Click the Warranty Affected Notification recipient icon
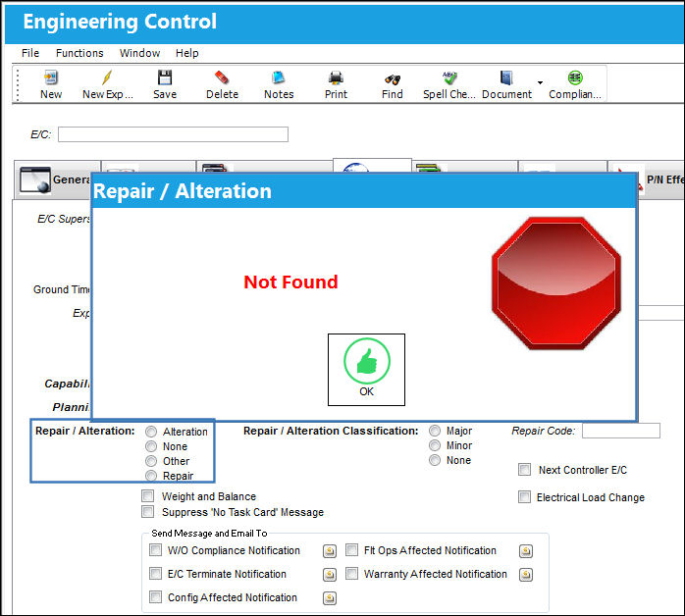685x616 pixels. coord(526,575)
